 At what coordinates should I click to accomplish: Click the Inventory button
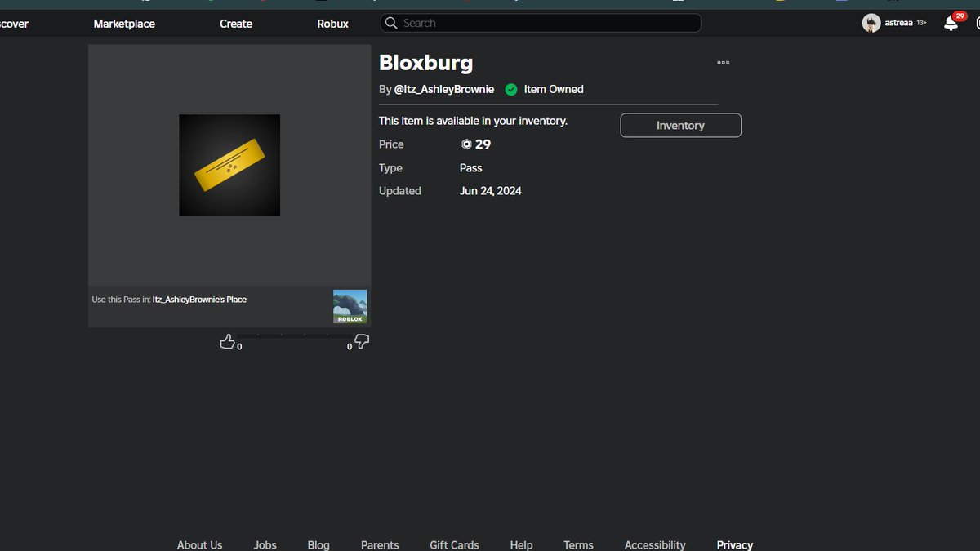tap(681, 125)
